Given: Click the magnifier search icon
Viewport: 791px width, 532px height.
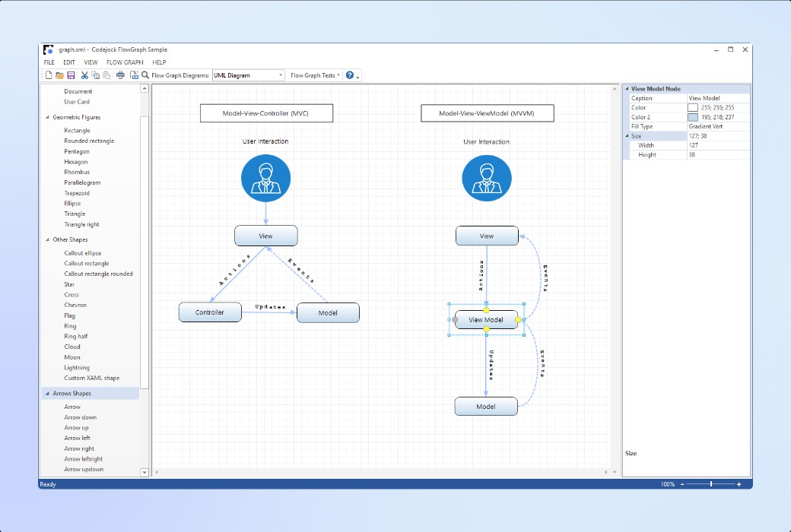Looking at the screenshot, I should pyautogui.click(x=145, y=75).
